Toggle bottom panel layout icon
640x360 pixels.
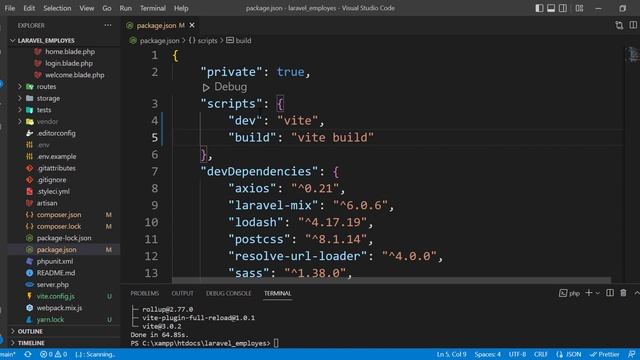click(551, 8)
